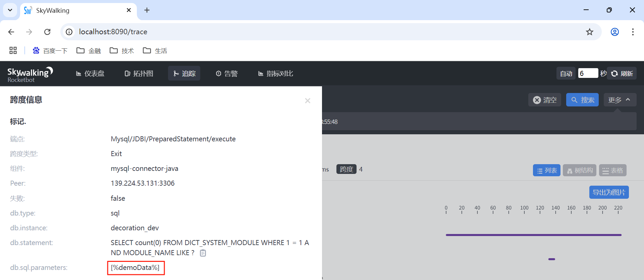Image resolution: width=644 pixels, height=280 pixels.
Task: Click the mysql-connector-java component value
Action: (x=145, y=169)
